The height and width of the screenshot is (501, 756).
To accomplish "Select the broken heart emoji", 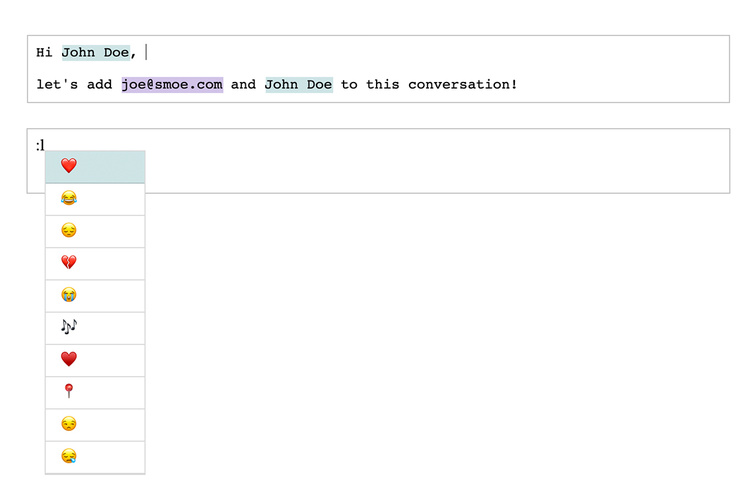I will [95, 264].
